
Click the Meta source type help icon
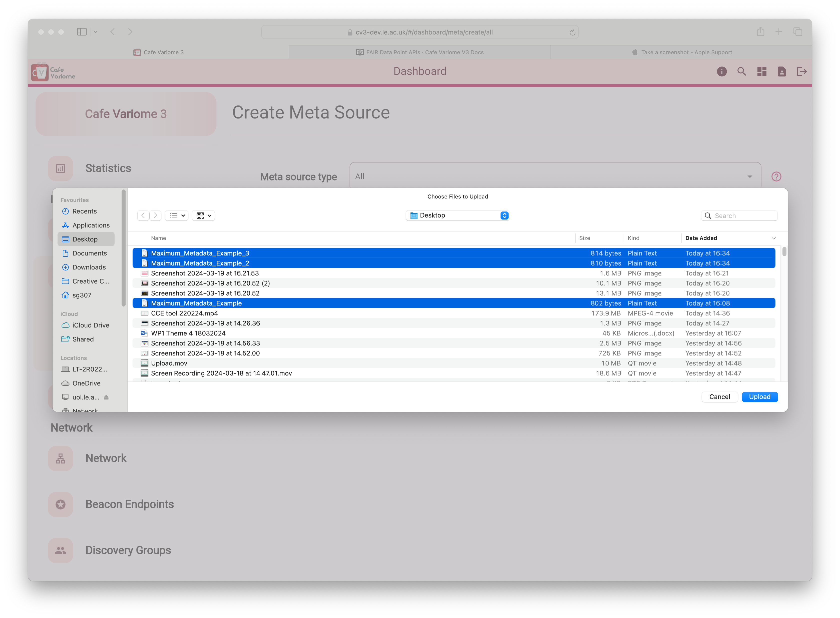tap(776, 176)
